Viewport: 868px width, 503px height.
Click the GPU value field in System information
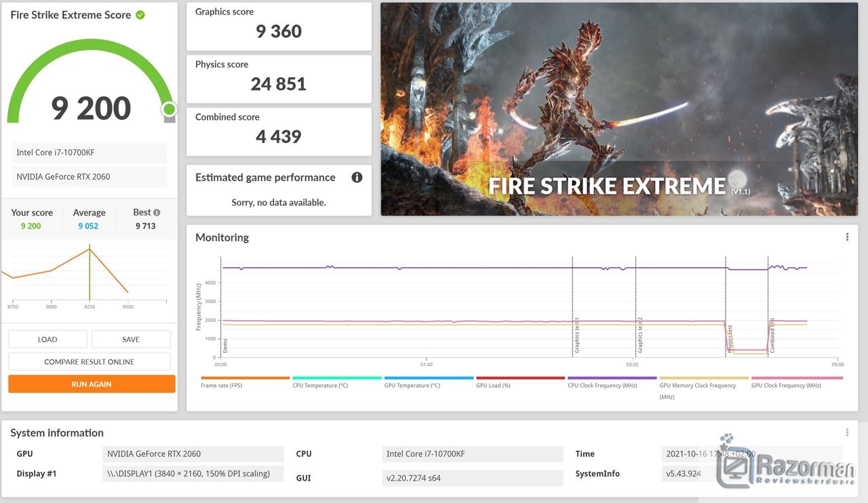click(194, 454)
